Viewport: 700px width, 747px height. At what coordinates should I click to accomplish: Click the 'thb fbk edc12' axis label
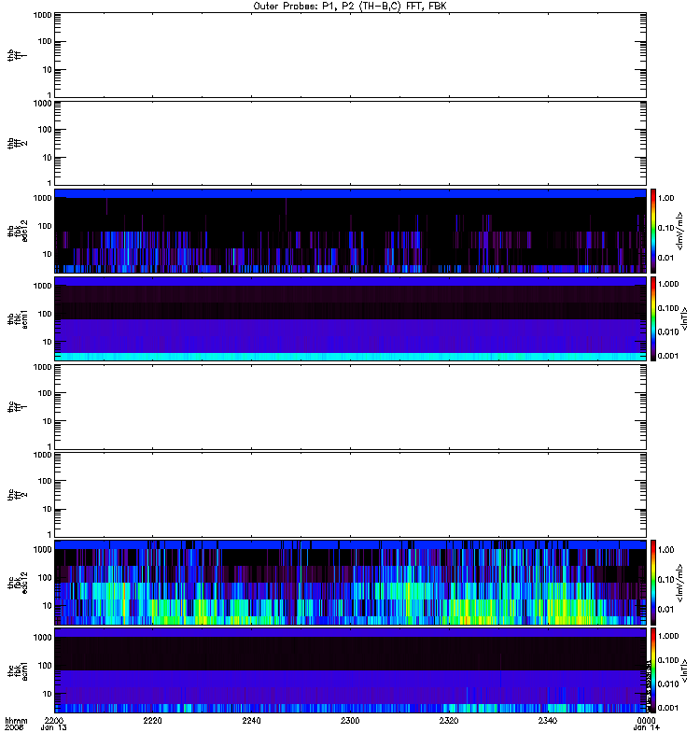(x=18, y=231)
